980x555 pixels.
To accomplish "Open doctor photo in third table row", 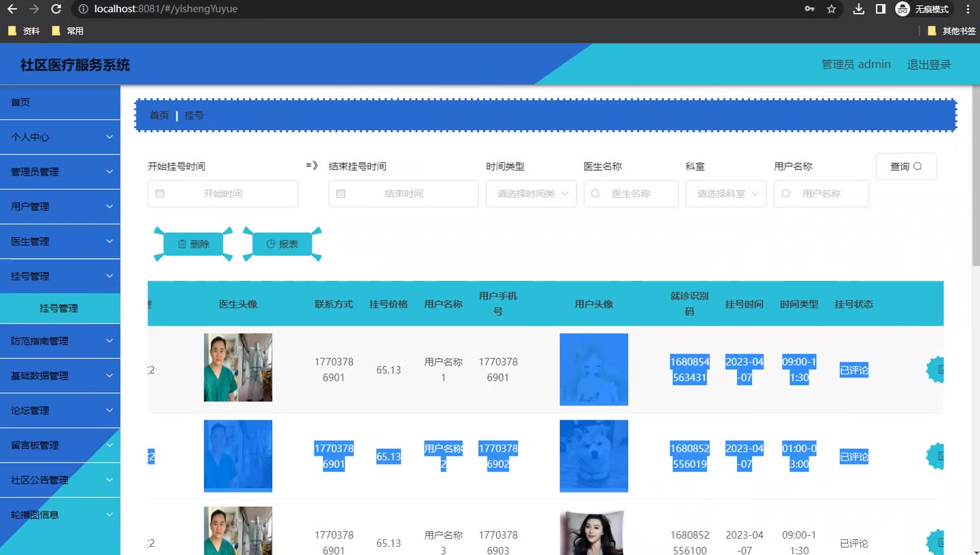I will (238, 531).
